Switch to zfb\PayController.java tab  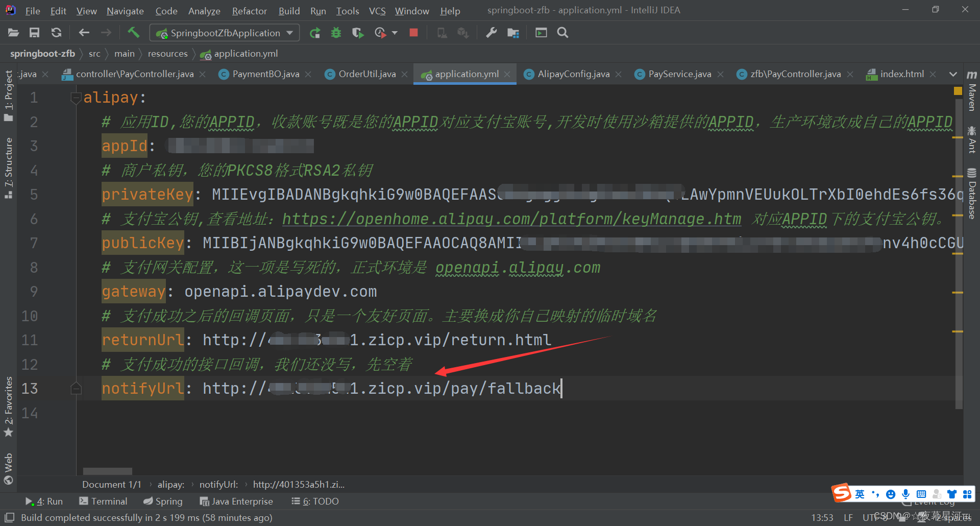[x=795, y=74]
